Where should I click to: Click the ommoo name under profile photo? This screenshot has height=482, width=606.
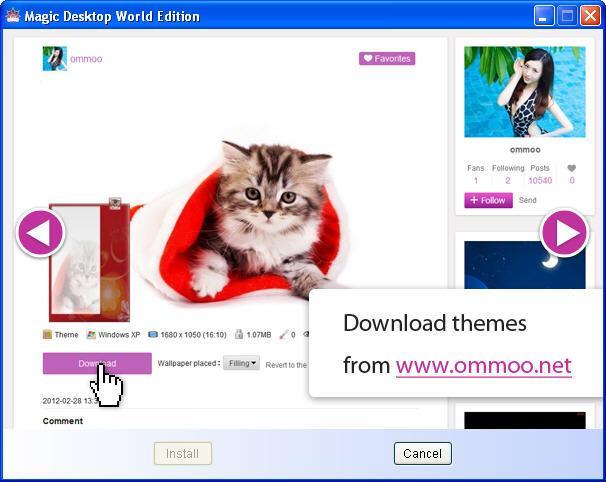525,149
